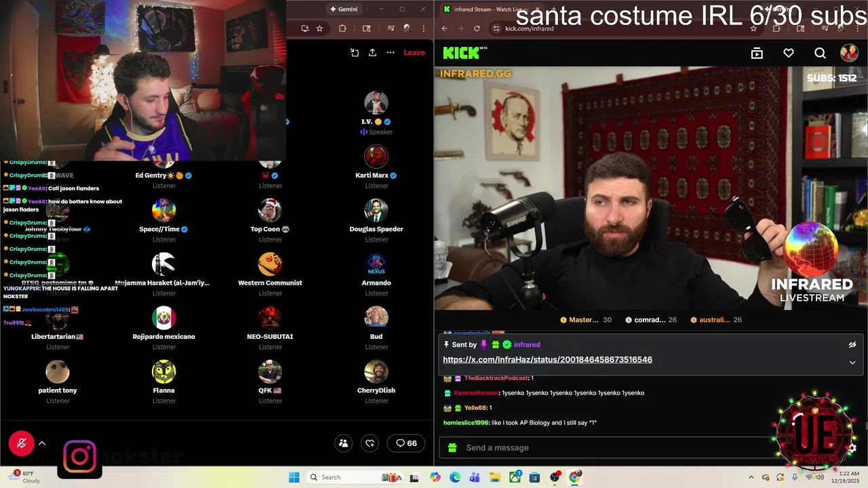Select NEO-SUBUTAI listener avatar
The width and height of the screenshot is (868, 488).
[270, 317]
